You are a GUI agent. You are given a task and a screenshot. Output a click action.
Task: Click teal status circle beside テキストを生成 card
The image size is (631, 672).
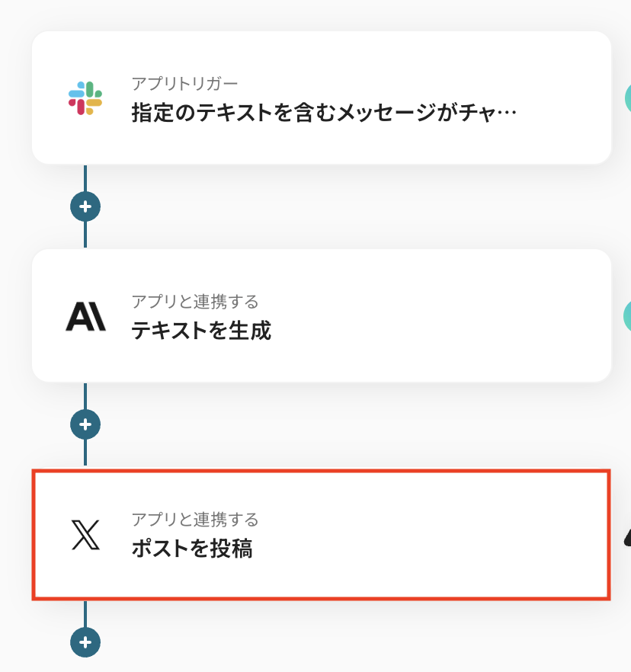pyautogui.click(x=627, y=315)
